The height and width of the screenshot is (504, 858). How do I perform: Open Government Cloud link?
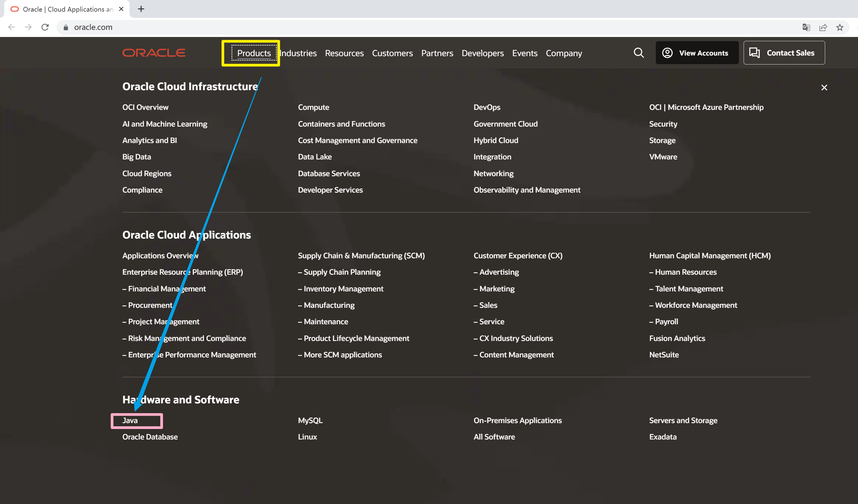[506, 124]
